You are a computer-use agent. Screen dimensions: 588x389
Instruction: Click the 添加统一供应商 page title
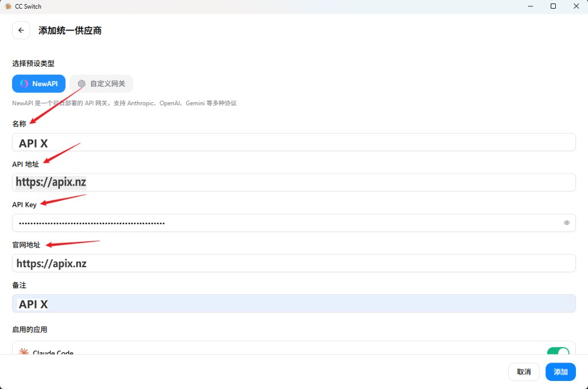point(69,30)
